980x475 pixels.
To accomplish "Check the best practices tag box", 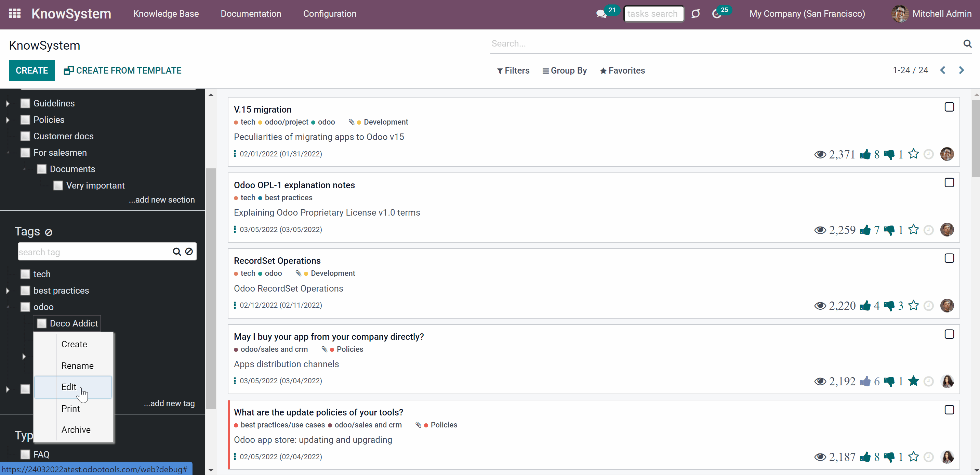I will click(25, 291).
